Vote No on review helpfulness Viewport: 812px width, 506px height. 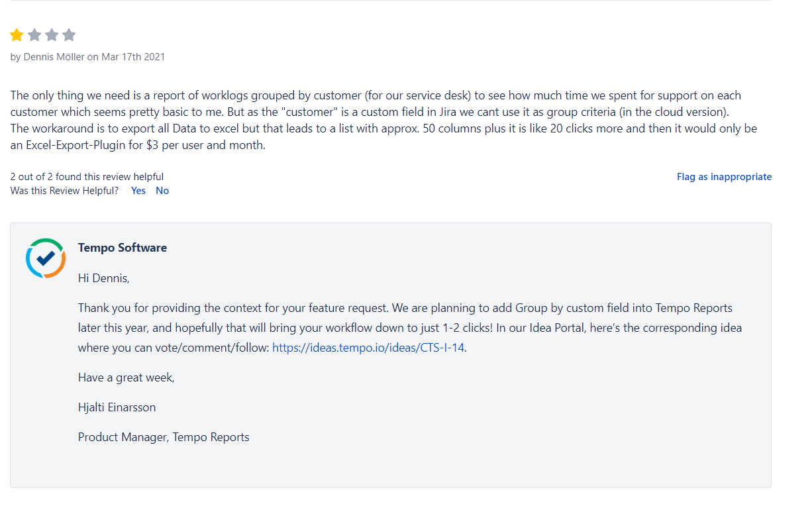(x=162, y=191)
